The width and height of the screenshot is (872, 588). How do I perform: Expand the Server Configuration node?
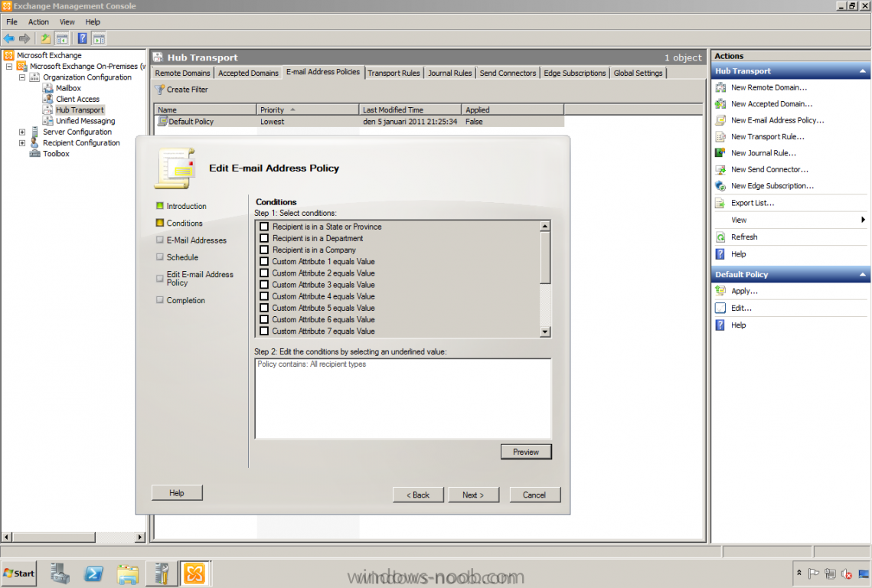[x=22, y=132]
